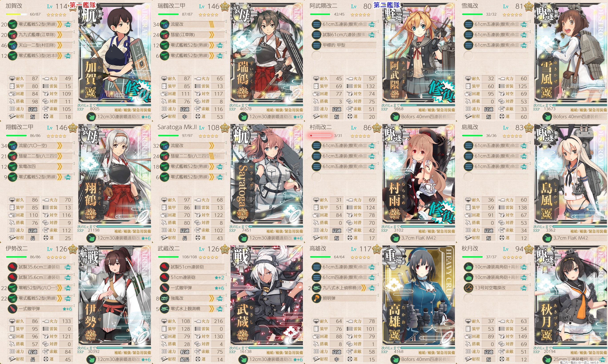Select the 第一艦隊 fleet label
This screenshot has width=608, height=364.
pos(83,5)
